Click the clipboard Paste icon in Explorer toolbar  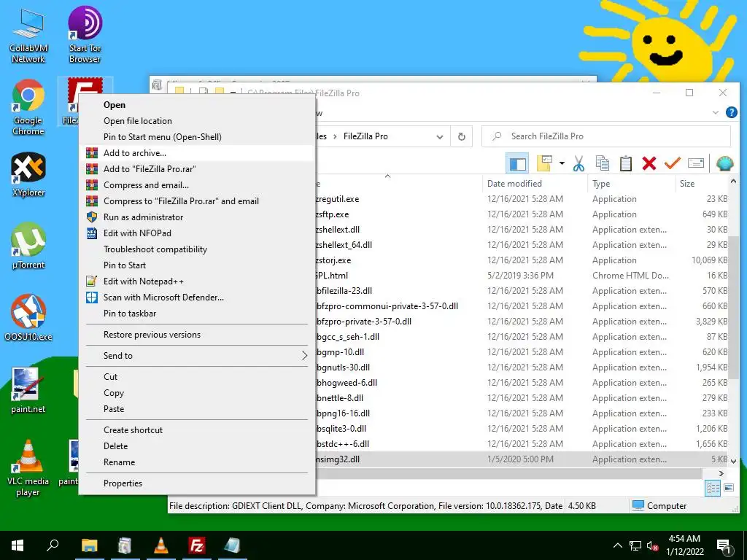[625, 163]
